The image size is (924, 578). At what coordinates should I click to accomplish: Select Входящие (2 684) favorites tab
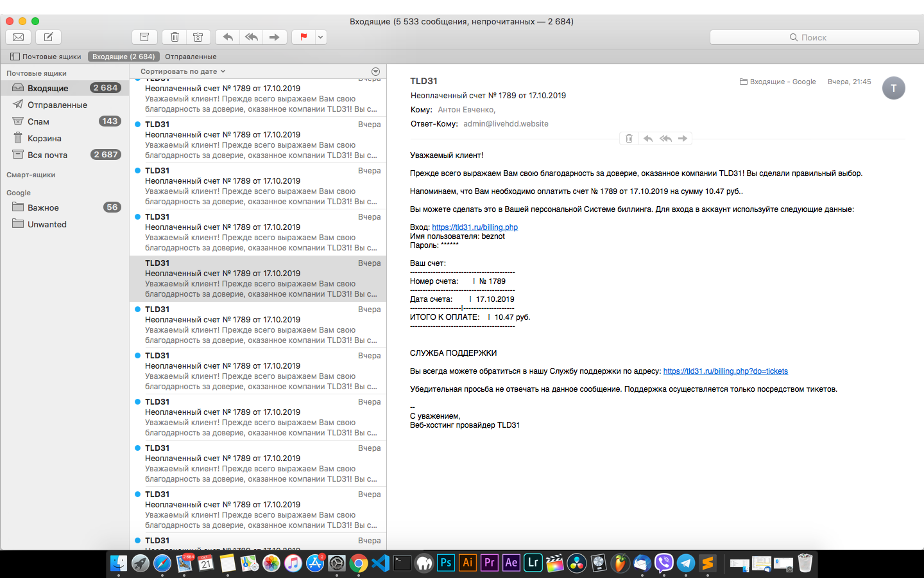click(x=123, y=57)
